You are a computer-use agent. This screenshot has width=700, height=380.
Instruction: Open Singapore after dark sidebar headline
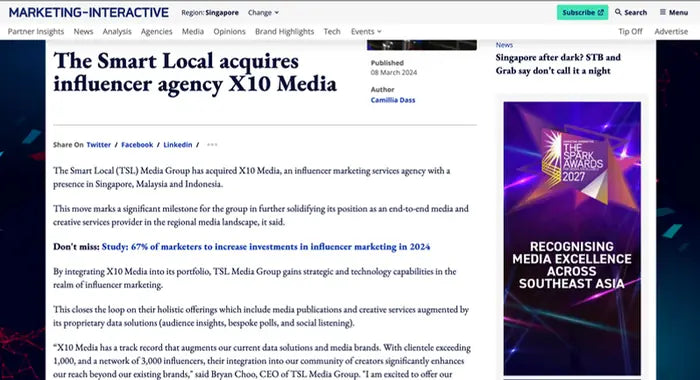558,64
